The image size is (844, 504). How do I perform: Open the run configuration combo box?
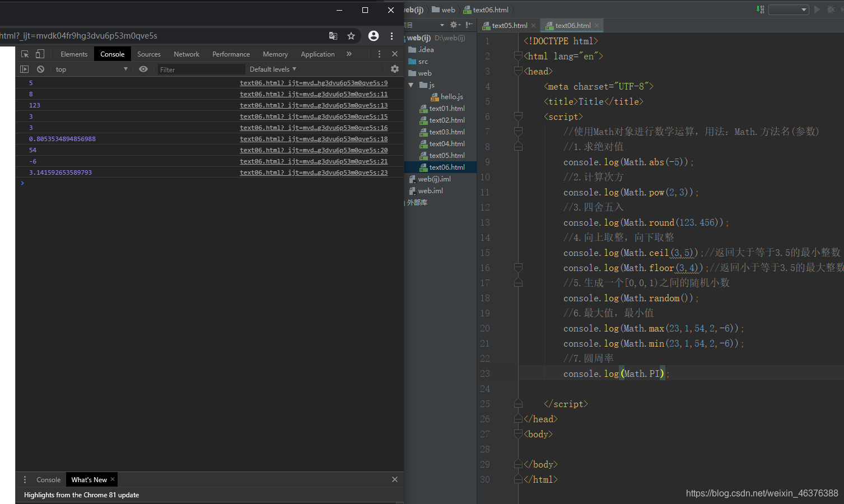click(x=789, y=10)
